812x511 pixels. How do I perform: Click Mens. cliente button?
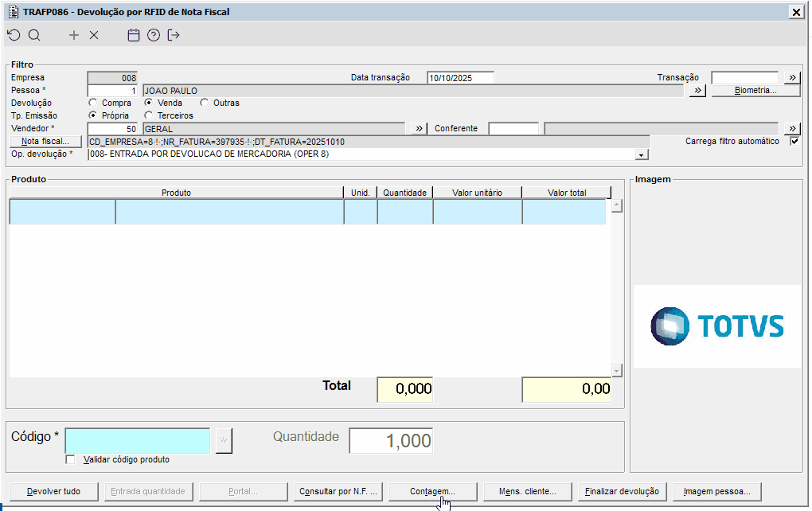[x=527, y=491]
